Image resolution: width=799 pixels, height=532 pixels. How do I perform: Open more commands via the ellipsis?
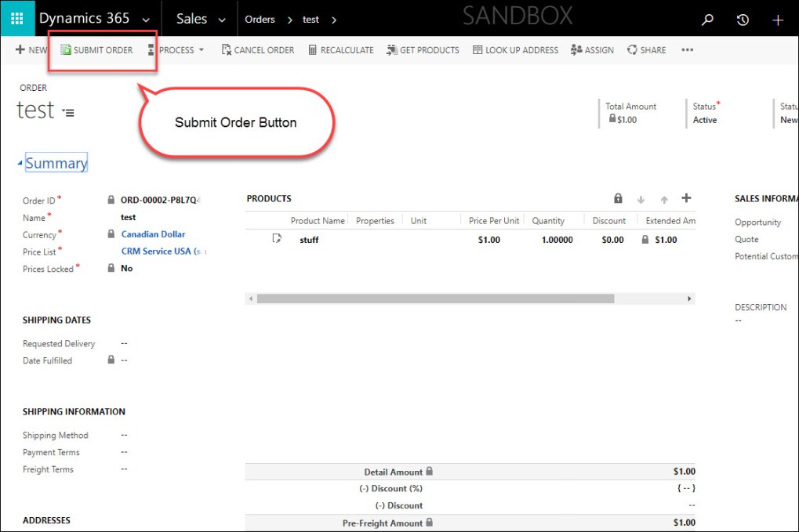(x=688, y=49)
